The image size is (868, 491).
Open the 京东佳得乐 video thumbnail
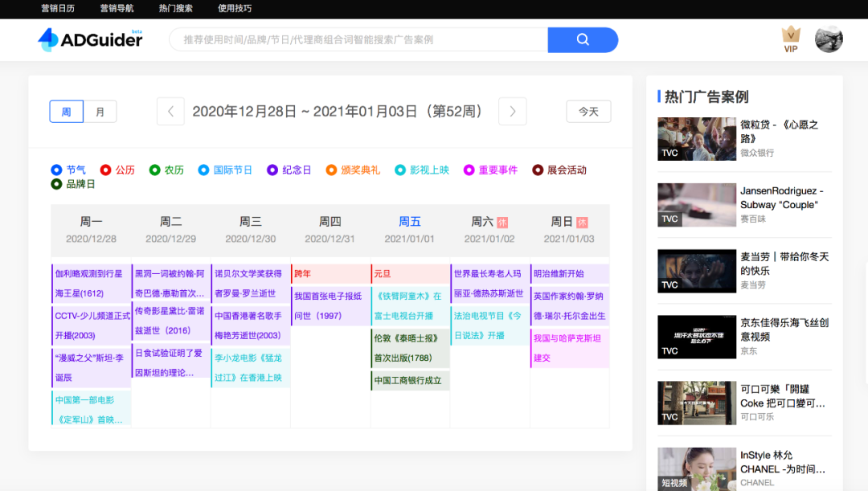click(x=696, y=338)
